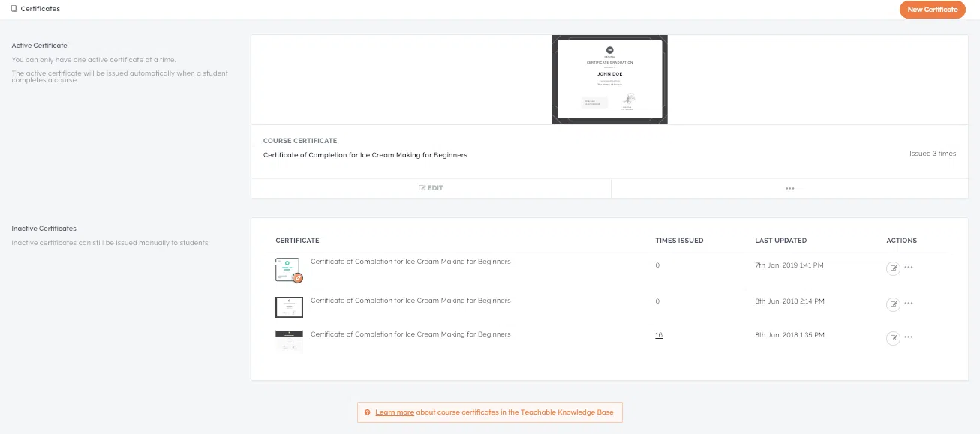Image resolution: width=980 pixels, height=434 pixels.
Task: Click the 8th Jun. 2018 2:14 PM date
Action: click(789, 301)
